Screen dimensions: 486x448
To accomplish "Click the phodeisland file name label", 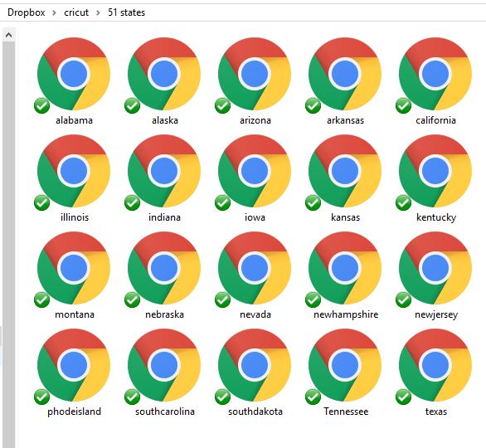I will [x=74, y=411].
